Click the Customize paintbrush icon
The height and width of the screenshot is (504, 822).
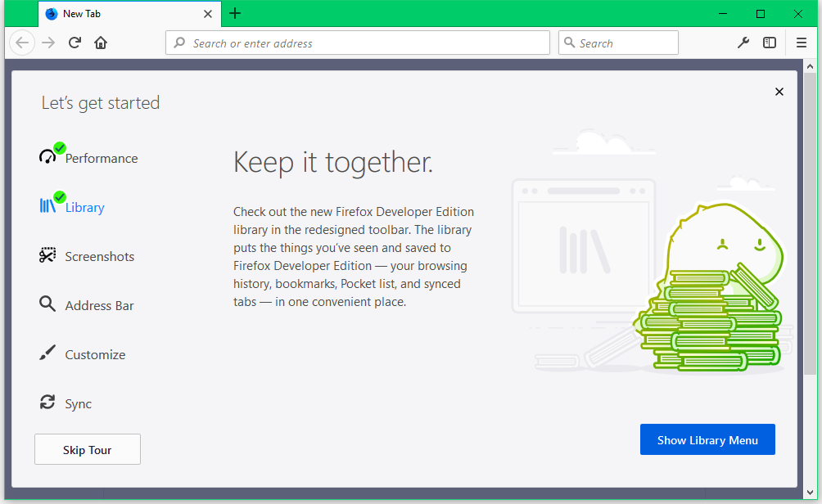[47, 353]
